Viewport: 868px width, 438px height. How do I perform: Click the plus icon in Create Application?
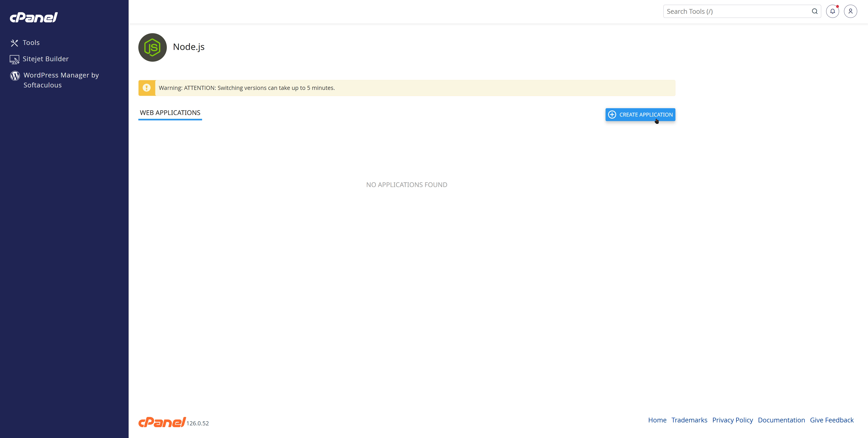tap(612, 115)
